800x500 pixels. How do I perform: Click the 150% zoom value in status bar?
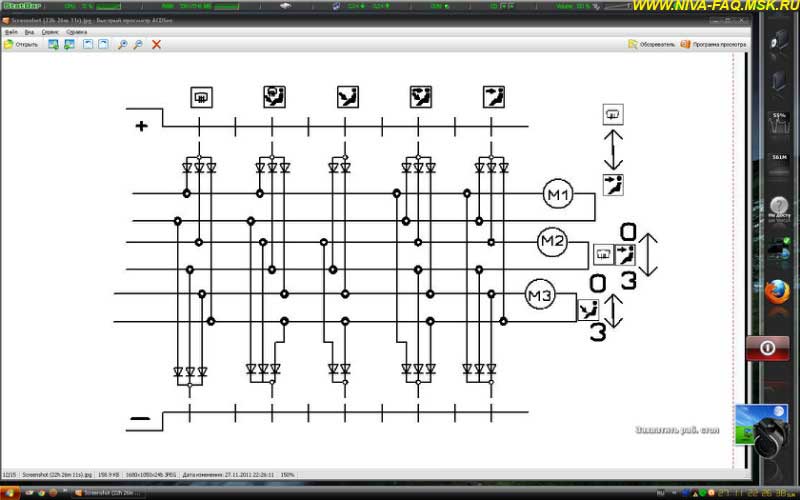click(287, 474)
